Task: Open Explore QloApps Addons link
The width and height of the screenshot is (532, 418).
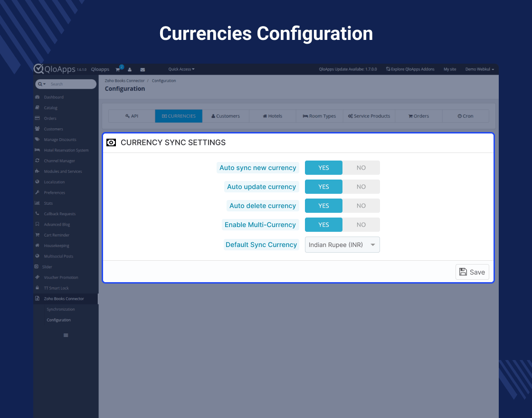Action: [x=410, y=69]
